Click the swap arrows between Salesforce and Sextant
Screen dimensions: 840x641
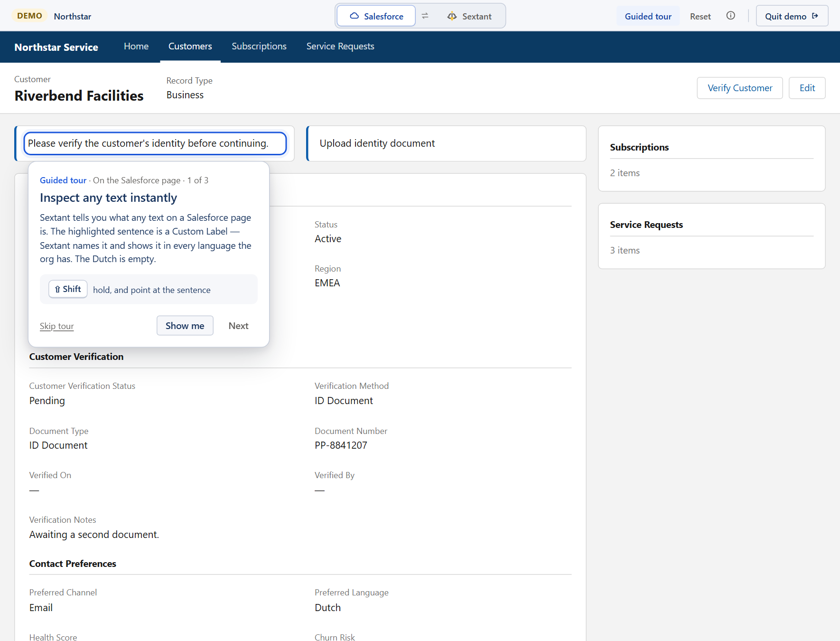click(x=425, y=16)
